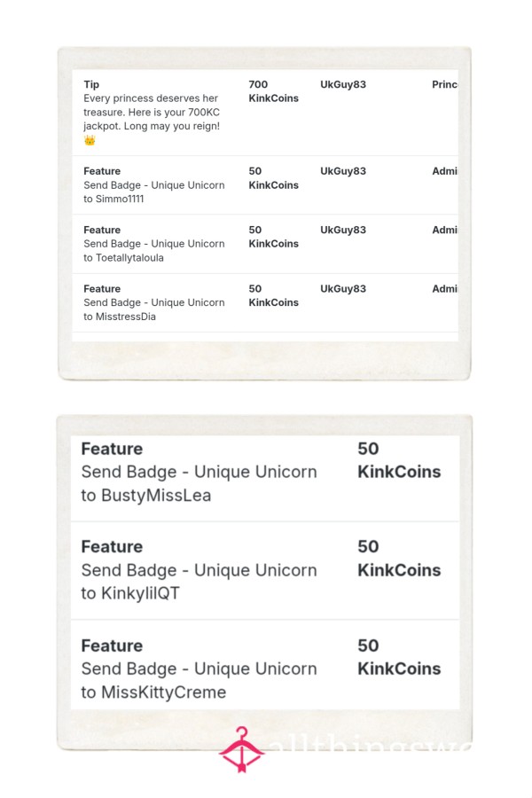Viewport: 532px width, 798px height.
Task: Open UkGuy83 in the Simmo1111 badge row
Action: click(x=343, y=171)
